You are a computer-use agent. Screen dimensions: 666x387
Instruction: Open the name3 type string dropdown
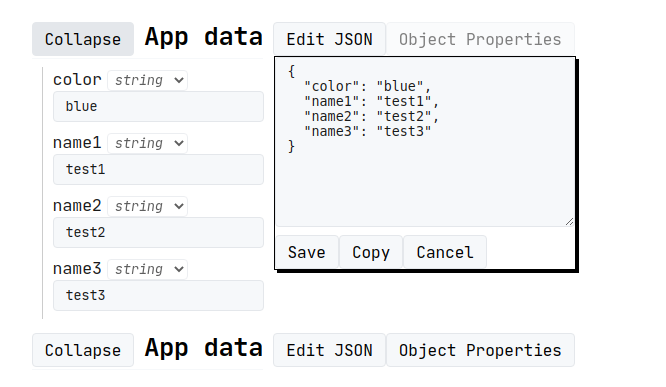[x=147, y=269]
